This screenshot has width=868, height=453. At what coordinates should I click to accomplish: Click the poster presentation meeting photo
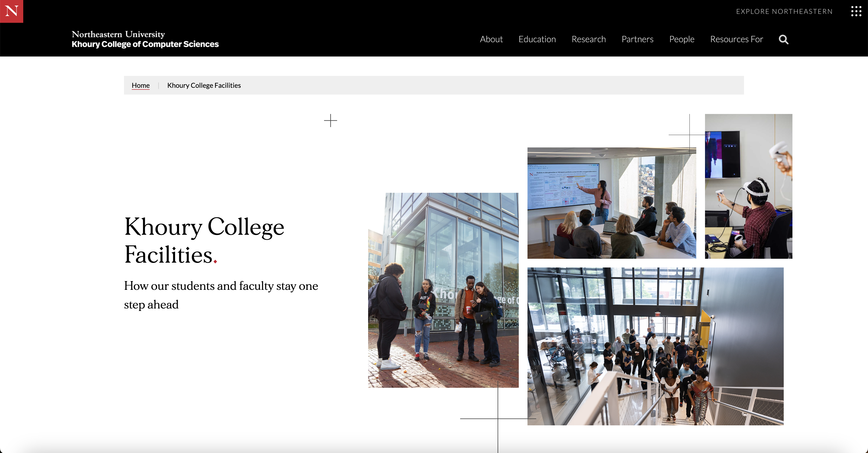(x=611, y=203)
